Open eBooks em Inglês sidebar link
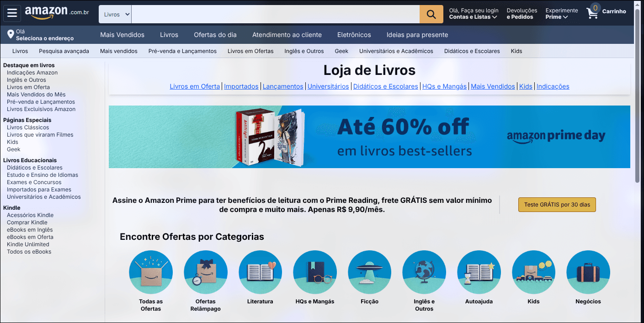 (x=30, y=230)
